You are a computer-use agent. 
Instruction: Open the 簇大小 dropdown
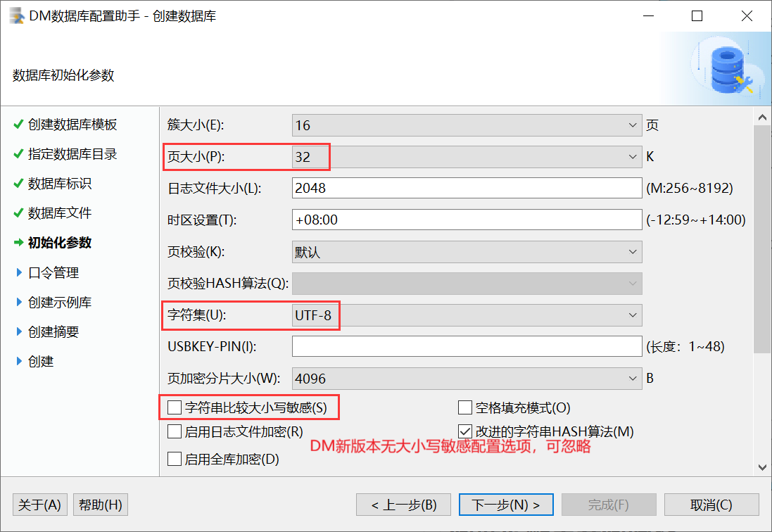467,125
